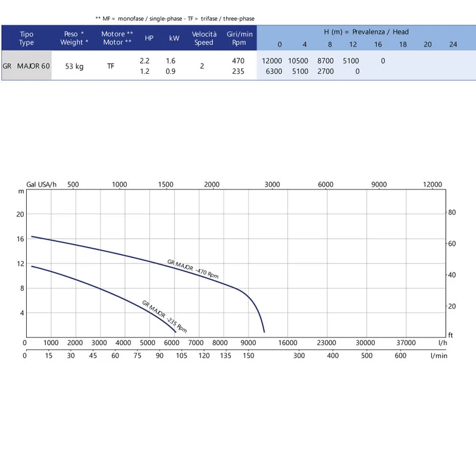Click the 53 kg weight value
This screenshot has width=476, height=476.
pyautogui.click(x=74, y=66)
